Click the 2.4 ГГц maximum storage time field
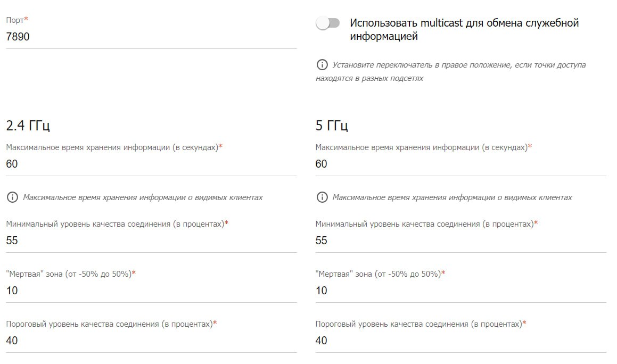Viewport: 617px width, 364px height. point(151,164)
